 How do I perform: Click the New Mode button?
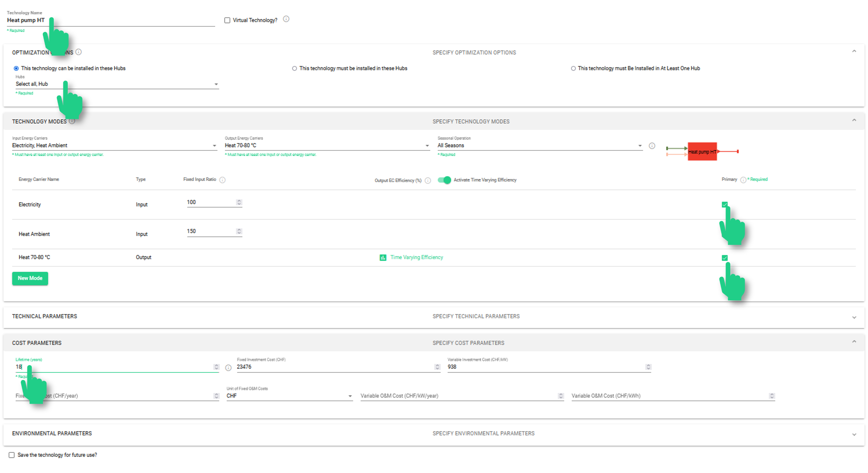[30, 278]
